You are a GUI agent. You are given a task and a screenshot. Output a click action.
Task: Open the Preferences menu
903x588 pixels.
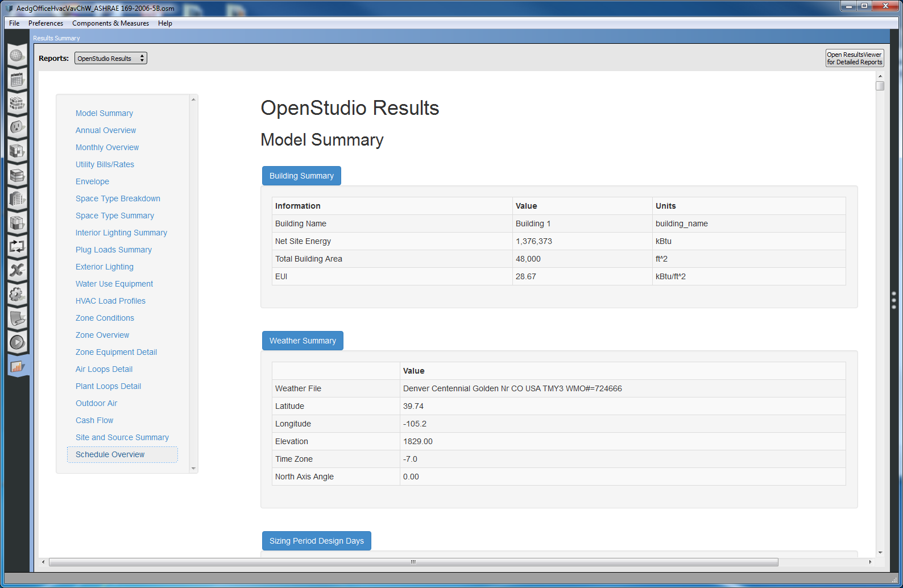pos(45,23)
